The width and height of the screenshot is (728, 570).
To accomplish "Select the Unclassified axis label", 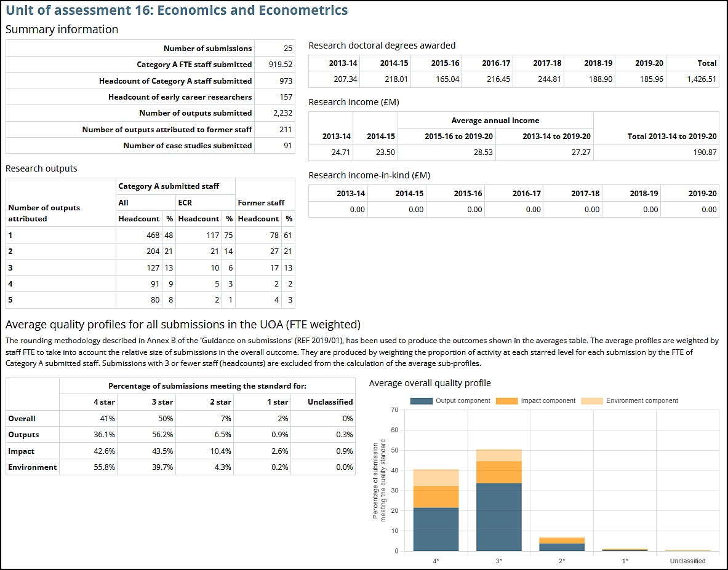I will pos(688,561).
